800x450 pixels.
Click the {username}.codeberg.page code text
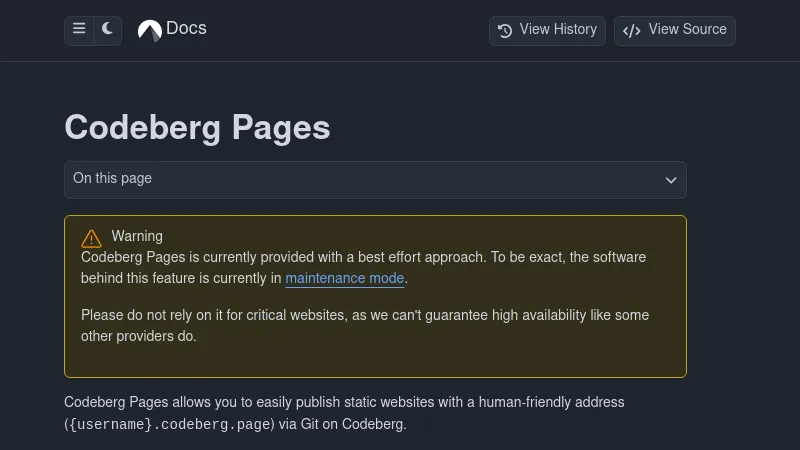pyautogui.click(x=169, y=424)
